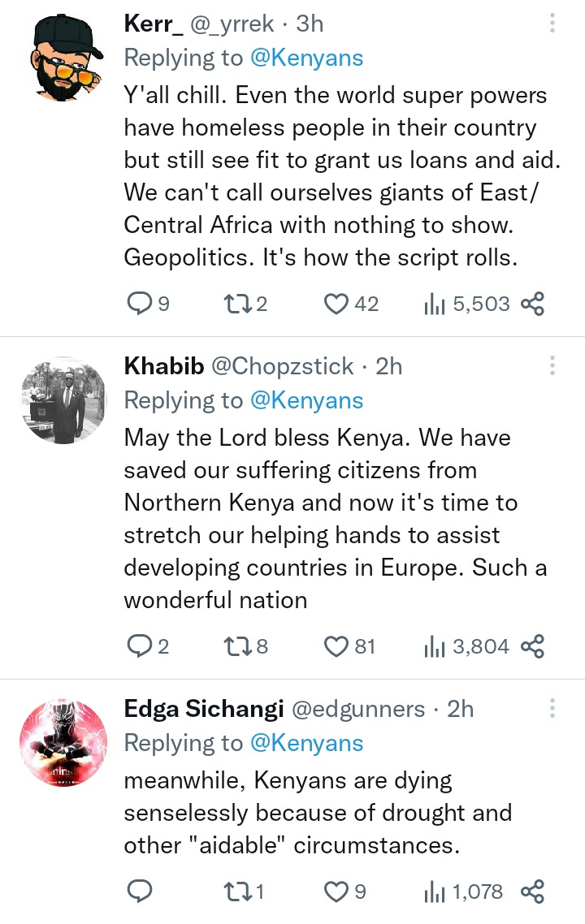The height and width of the screenshot is (924, 585).
Task: Share Edga Sichangi's drought tweet
Action: coord(532,892)
